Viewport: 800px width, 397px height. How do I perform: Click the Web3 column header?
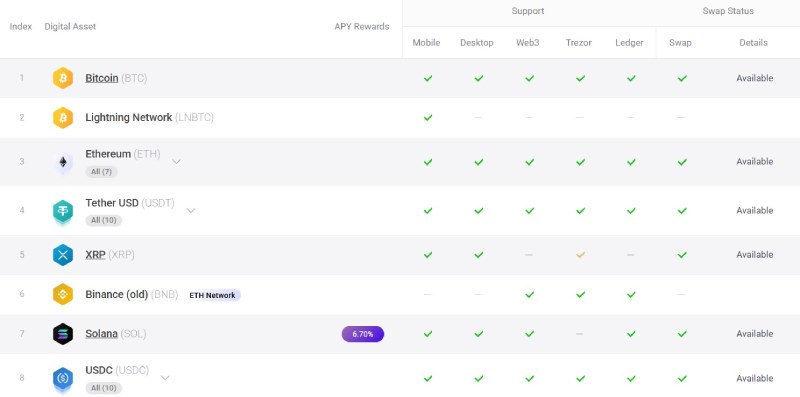pyautogui.click(x=528, y=43)
